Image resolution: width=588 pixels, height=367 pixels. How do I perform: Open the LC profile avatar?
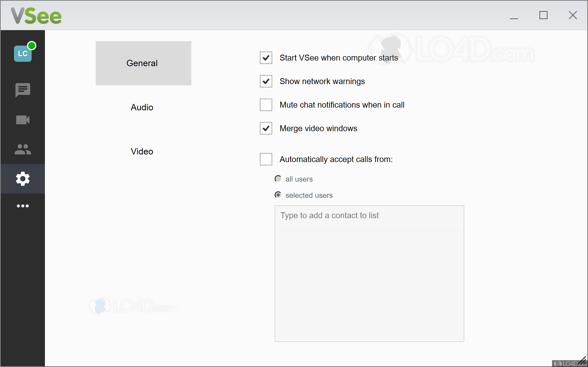pyautogui.click(x=23, y=53)
